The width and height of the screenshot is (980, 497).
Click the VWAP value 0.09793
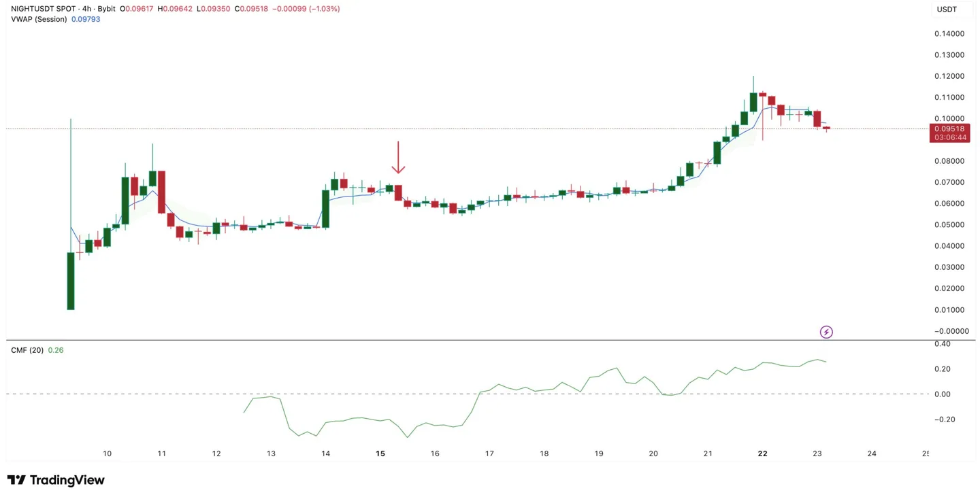[86, 19]
